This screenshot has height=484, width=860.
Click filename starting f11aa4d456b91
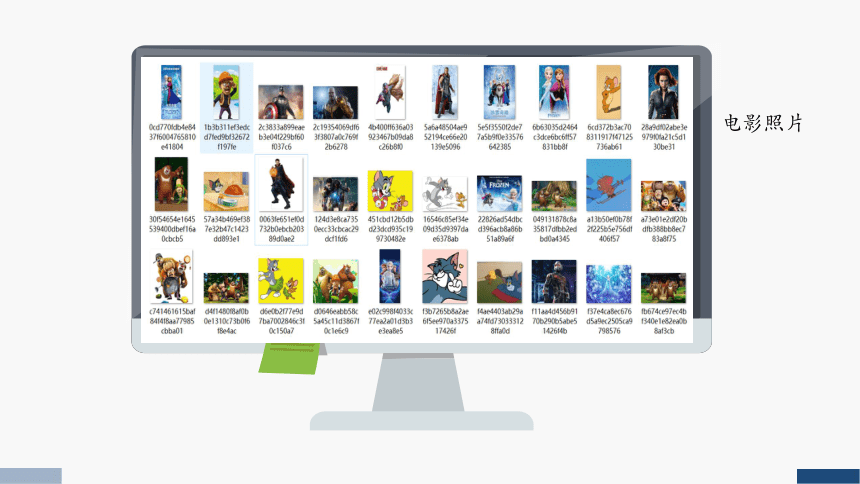coord(554,321)
